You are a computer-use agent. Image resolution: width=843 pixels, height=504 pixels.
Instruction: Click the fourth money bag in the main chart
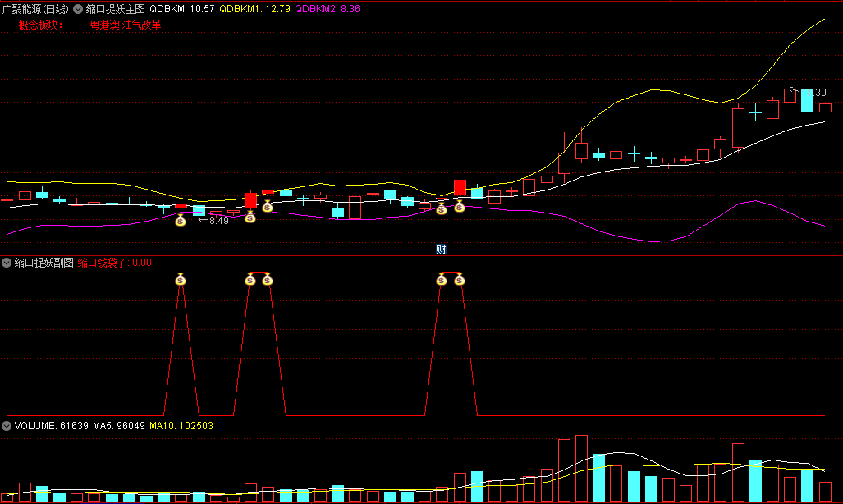coord(442,208)
